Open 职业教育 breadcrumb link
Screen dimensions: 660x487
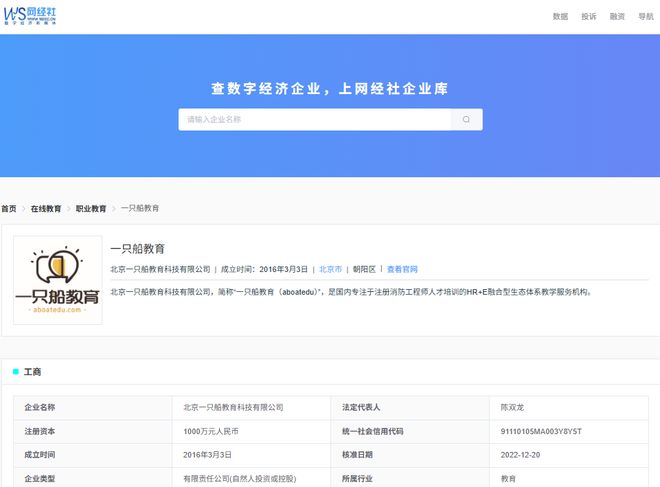(91, 208)
